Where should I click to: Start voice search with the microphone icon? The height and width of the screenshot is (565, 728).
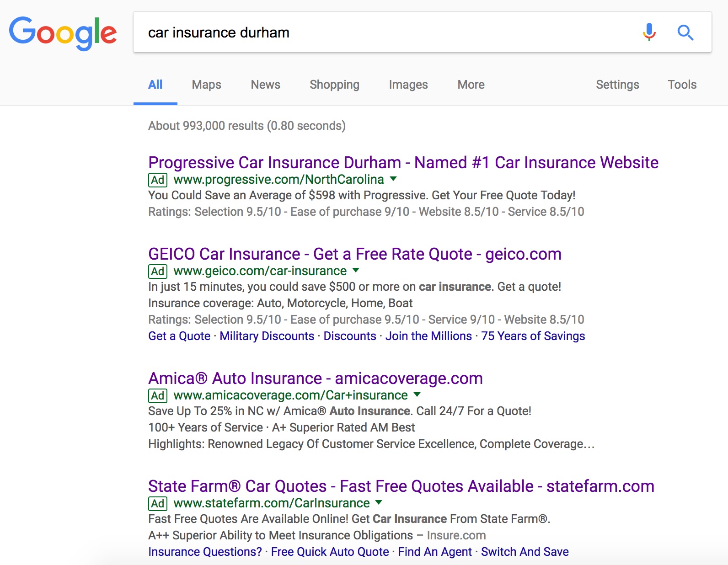pos(649,32)
